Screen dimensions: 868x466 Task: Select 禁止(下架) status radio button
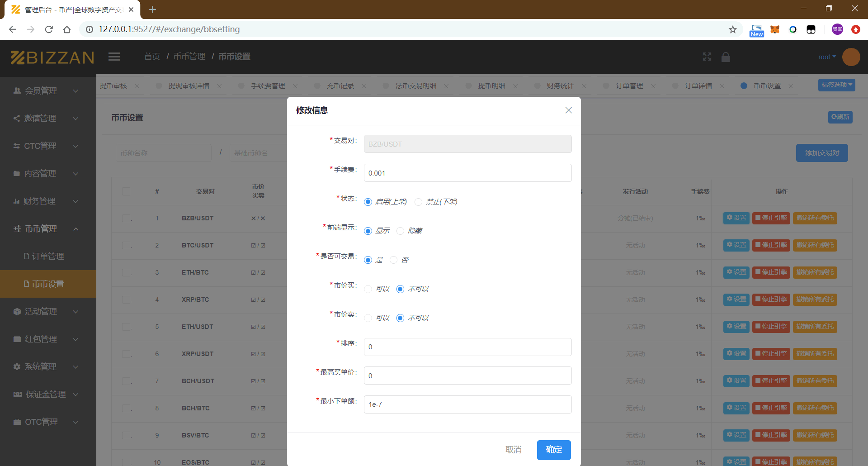coord(419,202)
